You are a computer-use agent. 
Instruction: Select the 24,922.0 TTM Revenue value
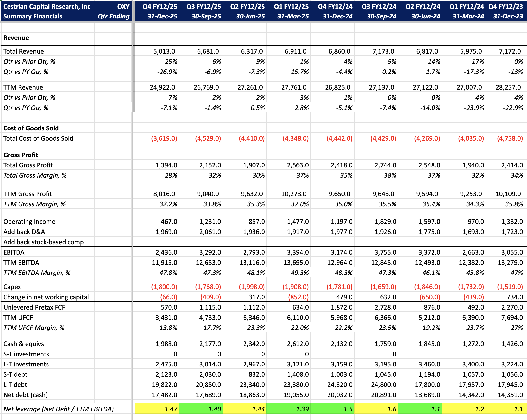162,87
